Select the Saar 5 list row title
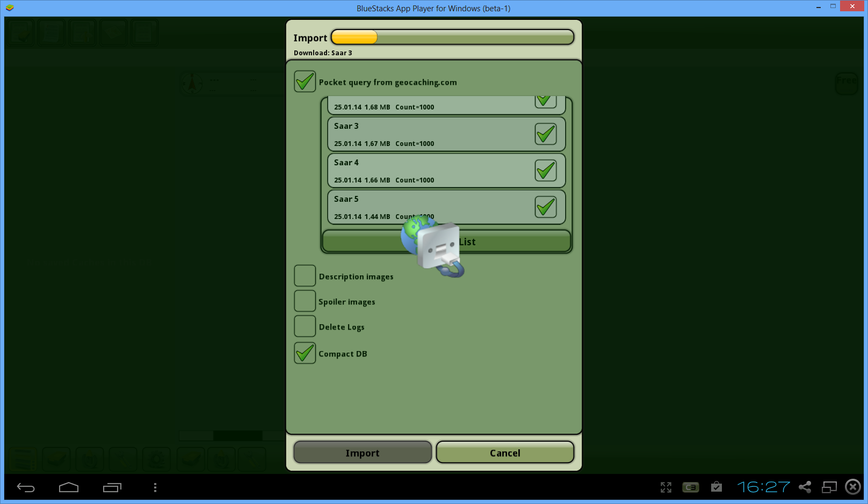The image size is (868, 504). pos(346,199)
